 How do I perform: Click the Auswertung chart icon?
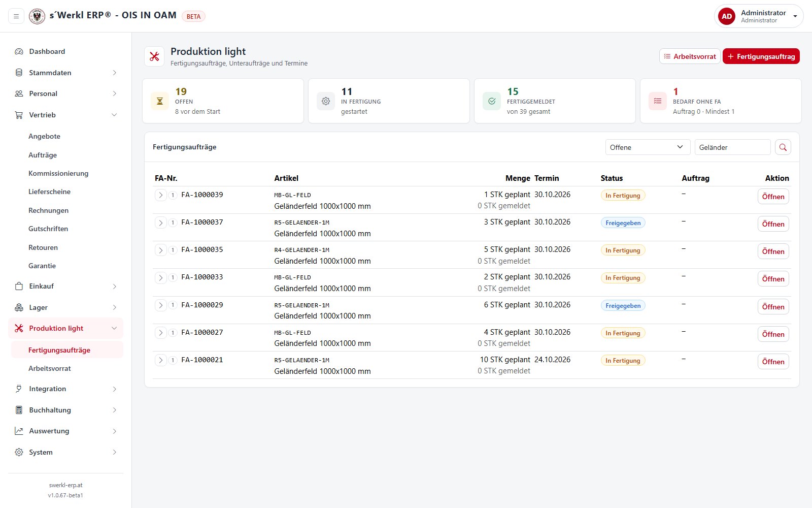(19, 431)
